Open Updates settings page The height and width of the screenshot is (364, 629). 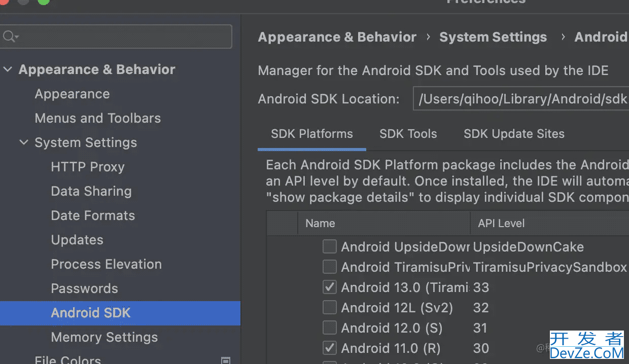point(77,240)
